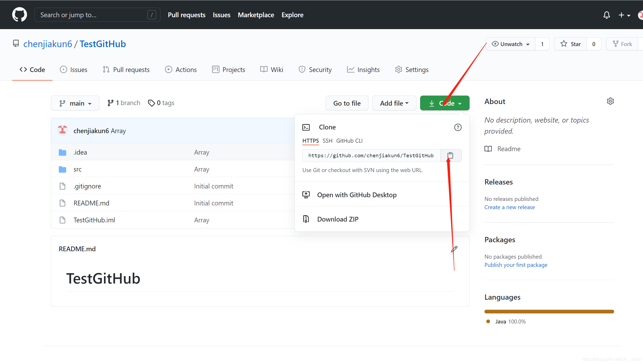Click the GitHub Desktop icon

pyautogui.click(x=306, y=195)
